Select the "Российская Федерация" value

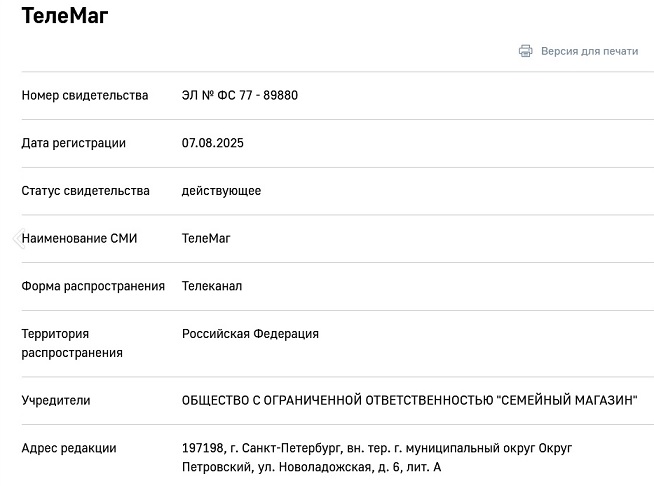[x=250, y=334]
